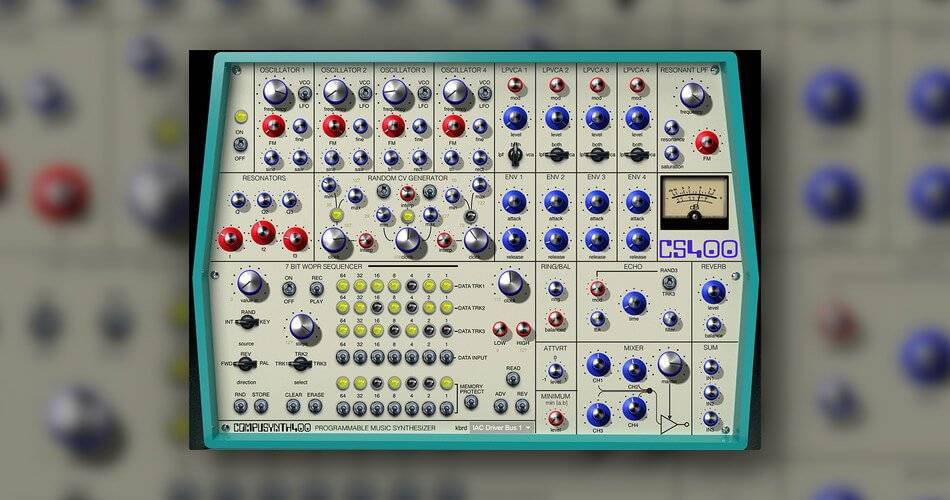The width and height of the screenshot is (950, 500).
Task: Toggle Oscillator 1 VCO/LFO switch
Action: [305, 93]
